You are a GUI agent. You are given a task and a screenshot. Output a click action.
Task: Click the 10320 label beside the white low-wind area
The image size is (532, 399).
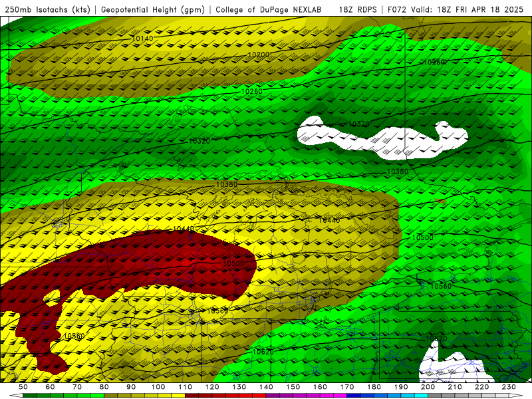pos(359,124)
